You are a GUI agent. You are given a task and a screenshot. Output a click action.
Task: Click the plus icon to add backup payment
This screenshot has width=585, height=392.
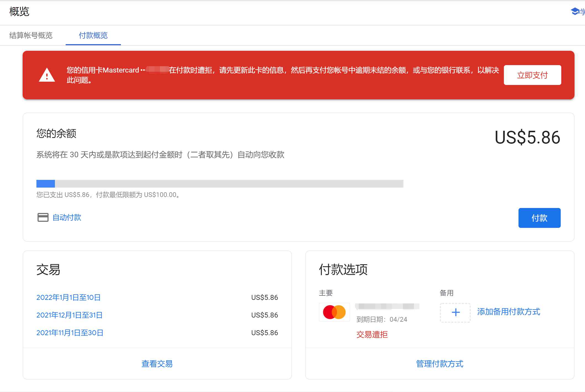pos(455,313)
